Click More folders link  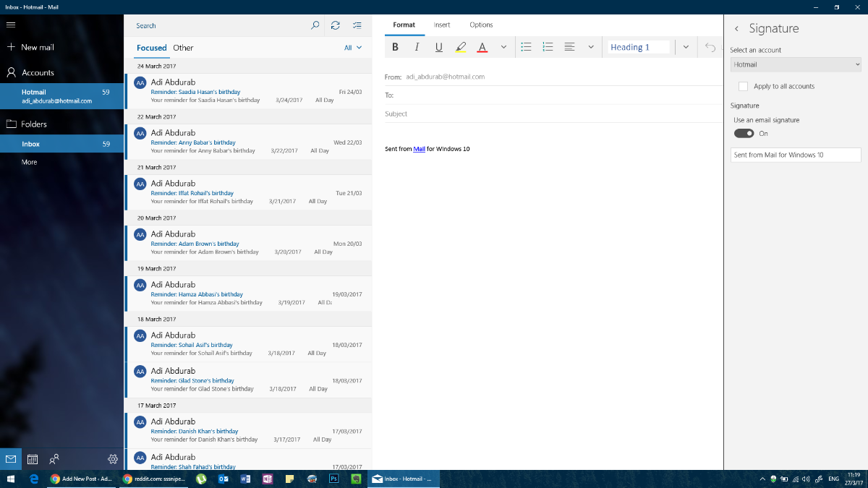(29, 162)
